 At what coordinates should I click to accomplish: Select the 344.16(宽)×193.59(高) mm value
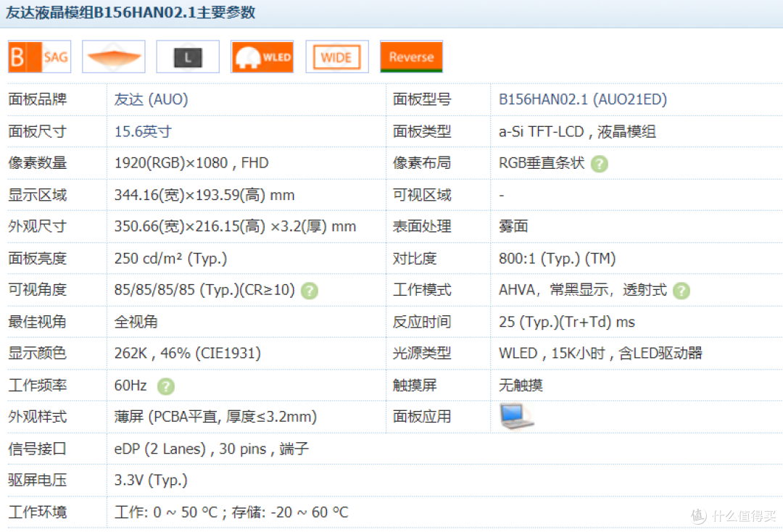[204, 195]
